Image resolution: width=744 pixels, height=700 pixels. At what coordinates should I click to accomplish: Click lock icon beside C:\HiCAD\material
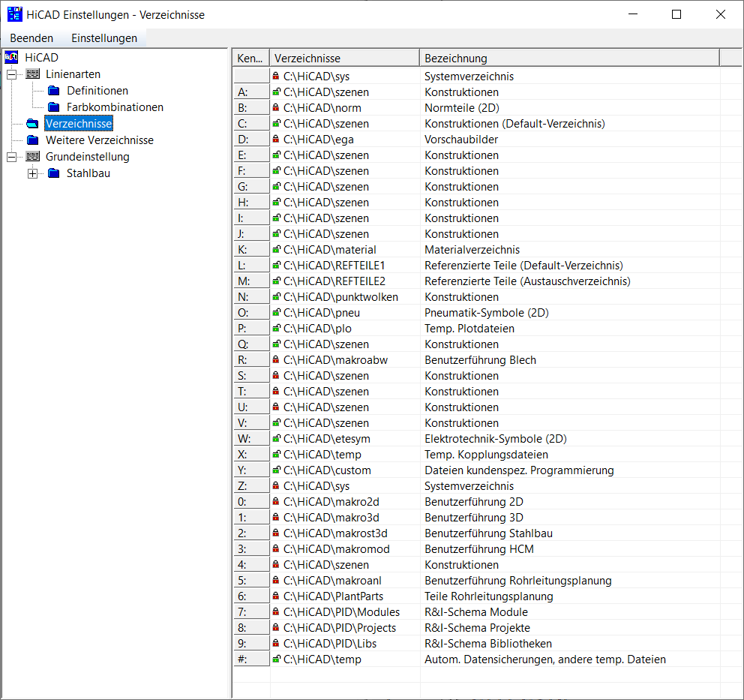tap(276, 250)
